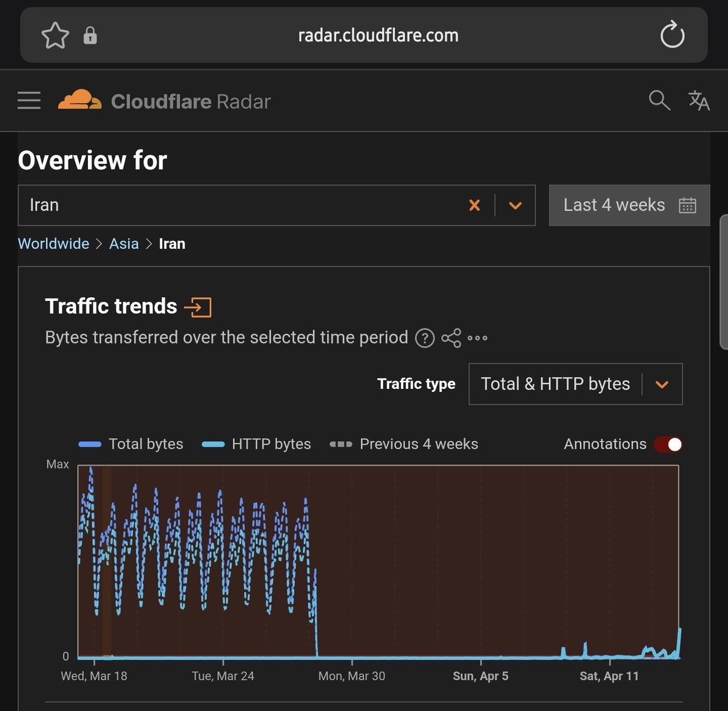Open search with the magnifier icon

coord(659,100)
